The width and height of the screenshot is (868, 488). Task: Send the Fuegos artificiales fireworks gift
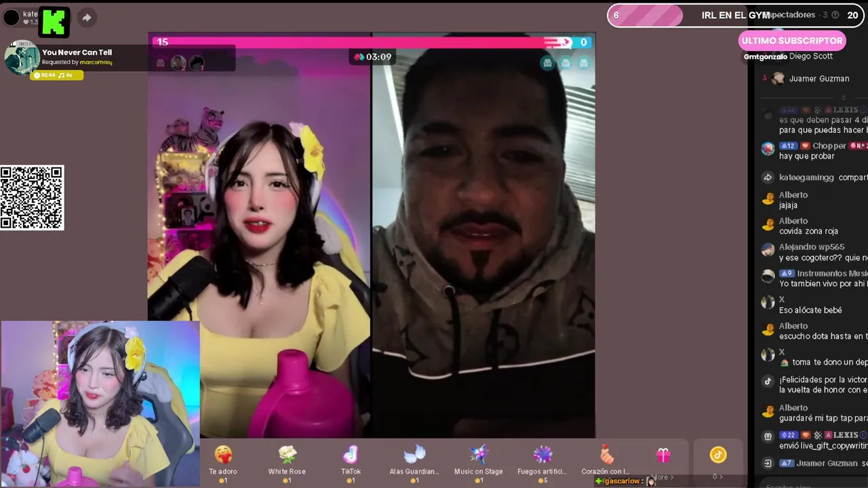pyautogui.click(x=542, y=464)
